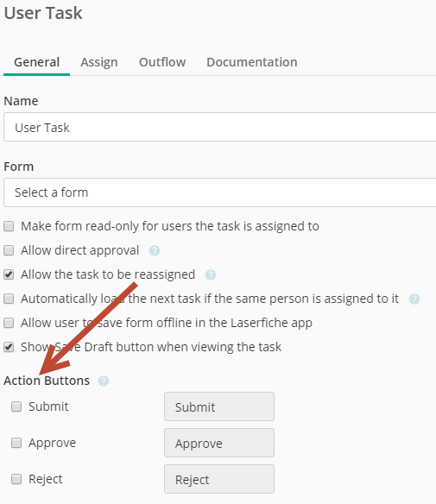
Task: Check Allow direct approval
Action: pos(9,250)
